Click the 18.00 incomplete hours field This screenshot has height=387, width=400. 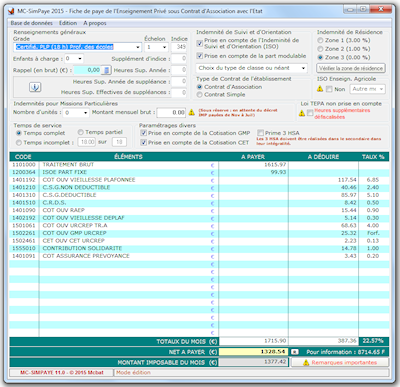click(87, 142)
